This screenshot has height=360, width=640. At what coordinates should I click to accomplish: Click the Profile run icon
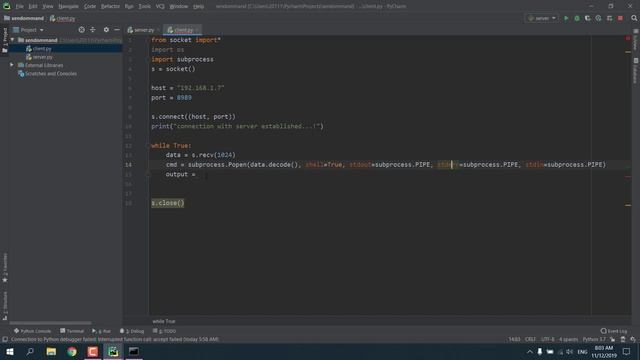pyautogui.click(x=598, y=18)
